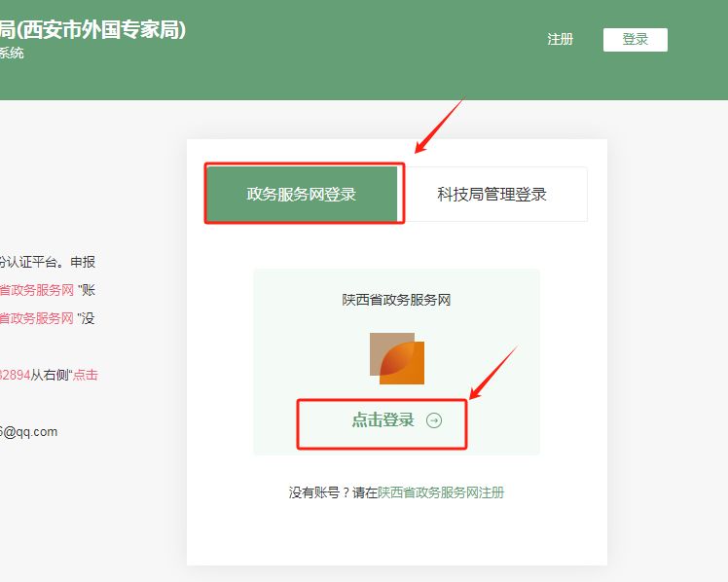
Task: Click the red arrow pointing at 政务服务网登录 tab
Action: click(440, 125)
